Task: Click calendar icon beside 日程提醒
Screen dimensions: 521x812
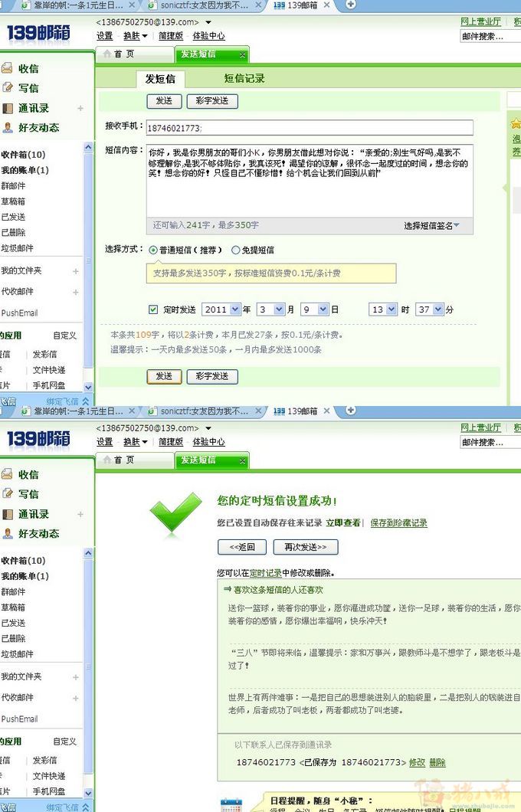Action: pyautogui.click(x=231, y=805)
